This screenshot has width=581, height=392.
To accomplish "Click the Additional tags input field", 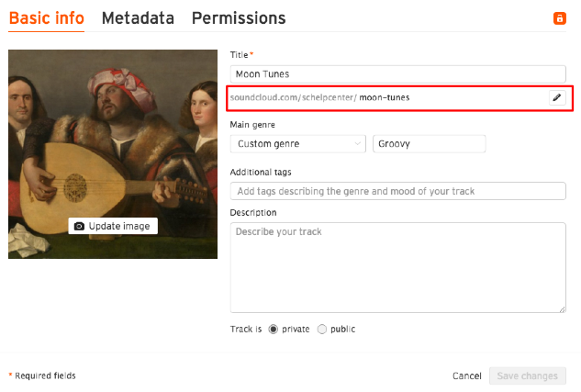I will (x=398, y=191).
